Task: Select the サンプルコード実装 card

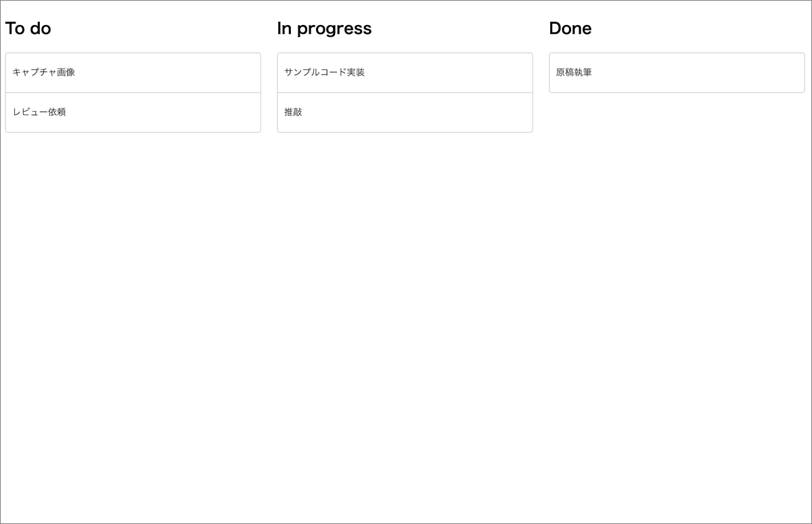Action: [405, 72]
